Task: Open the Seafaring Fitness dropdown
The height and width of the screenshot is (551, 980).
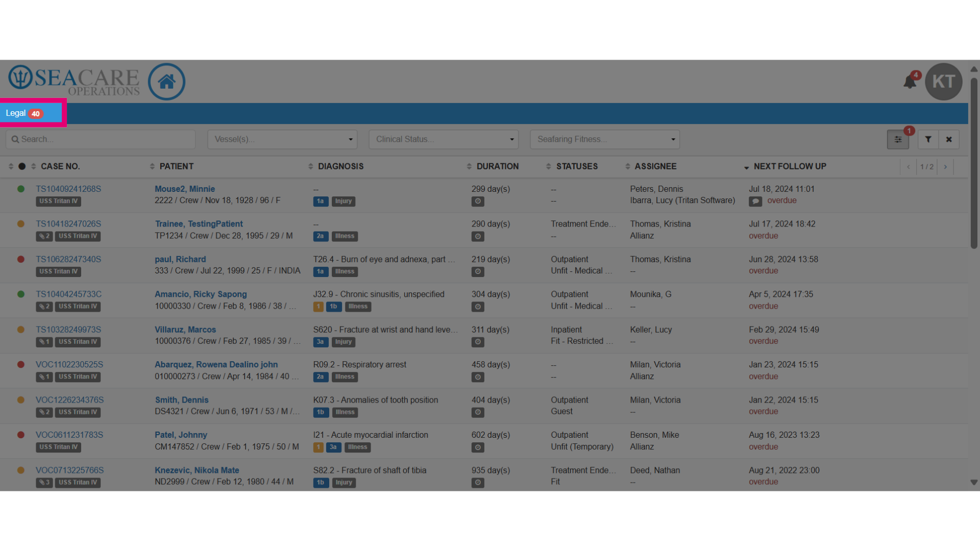Action: (x=605, y=139)
